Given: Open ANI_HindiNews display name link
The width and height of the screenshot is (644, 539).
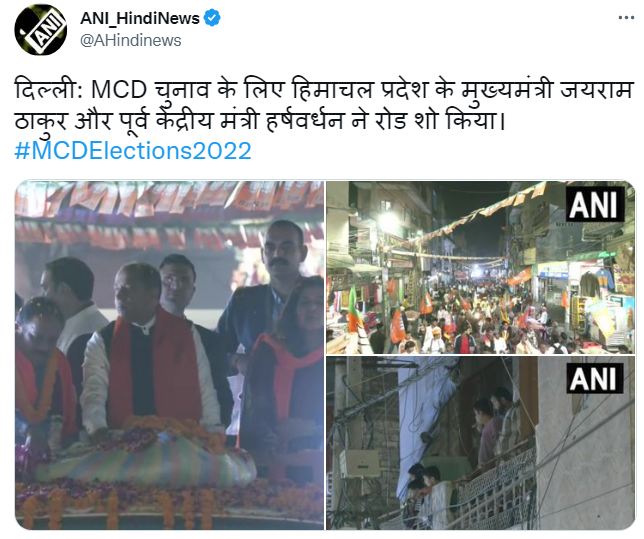Looking at the screenshot, I should click(x=140, y=18).
